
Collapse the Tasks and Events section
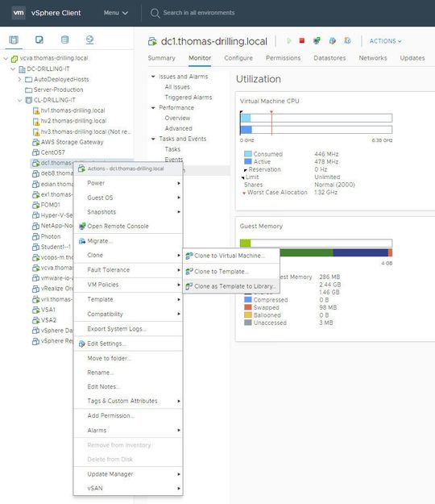click(153, 139)
